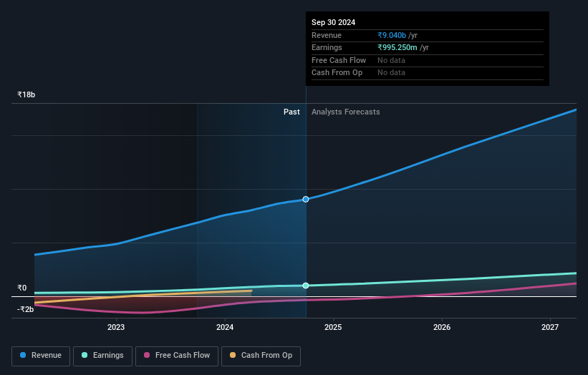
Task: Click the ₹9.040b revenue value in tooltip
Action: 392,35
